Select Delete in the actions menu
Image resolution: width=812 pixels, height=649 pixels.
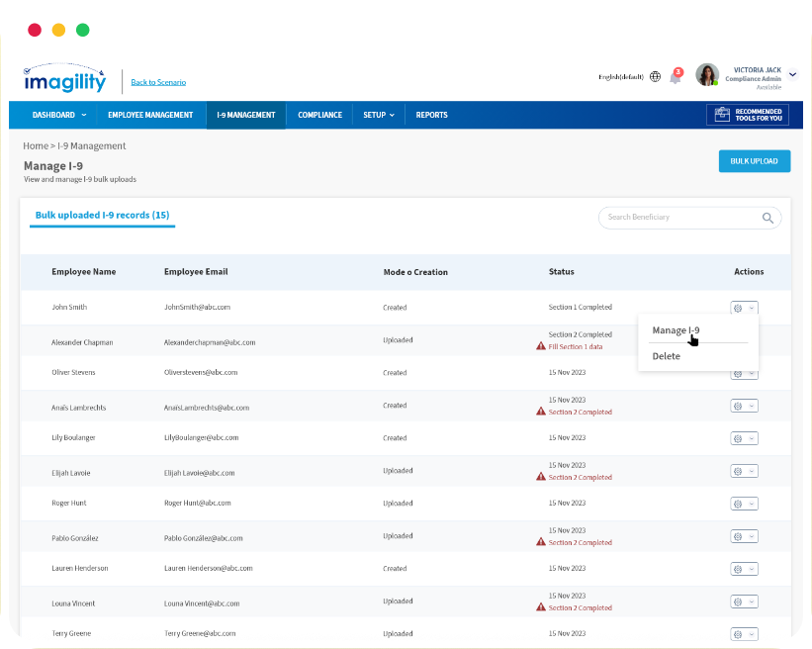[667, 356]
